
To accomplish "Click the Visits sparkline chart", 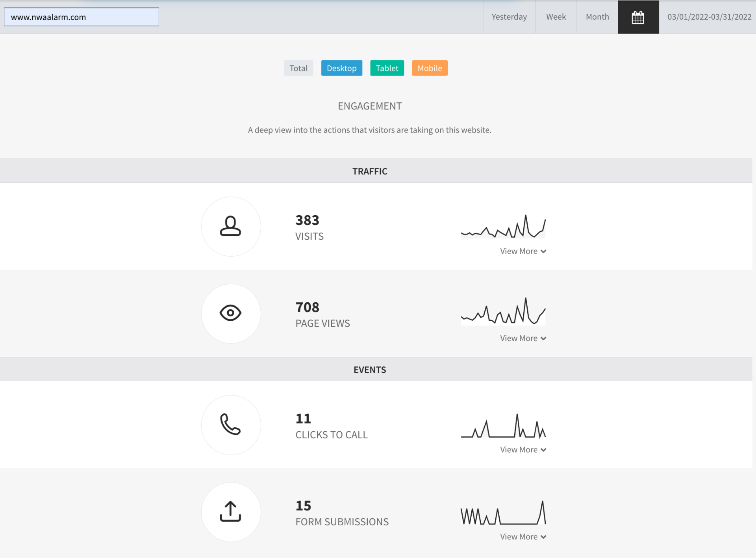I will coord(503,227).
